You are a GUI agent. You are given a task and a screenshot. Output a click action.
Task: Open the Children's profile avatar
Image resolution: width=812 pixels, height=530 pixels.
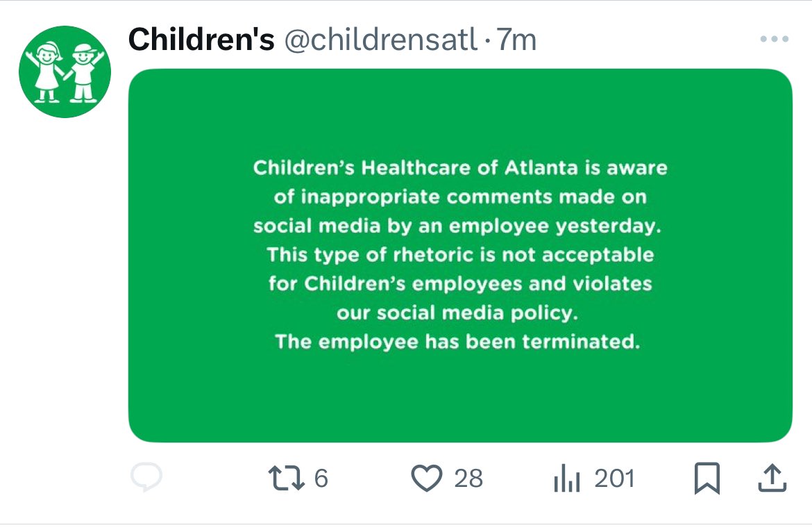tap(65, 72)
